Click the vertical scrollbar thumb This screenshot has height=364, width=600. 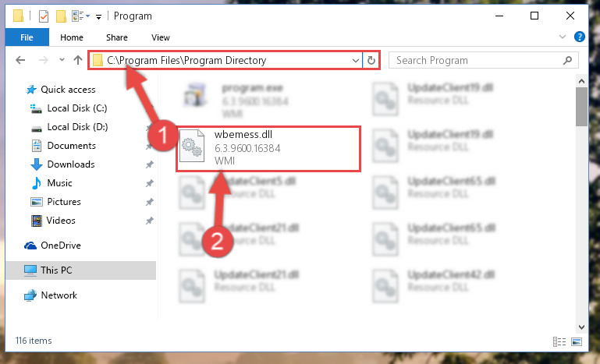[x=581, y=106]
